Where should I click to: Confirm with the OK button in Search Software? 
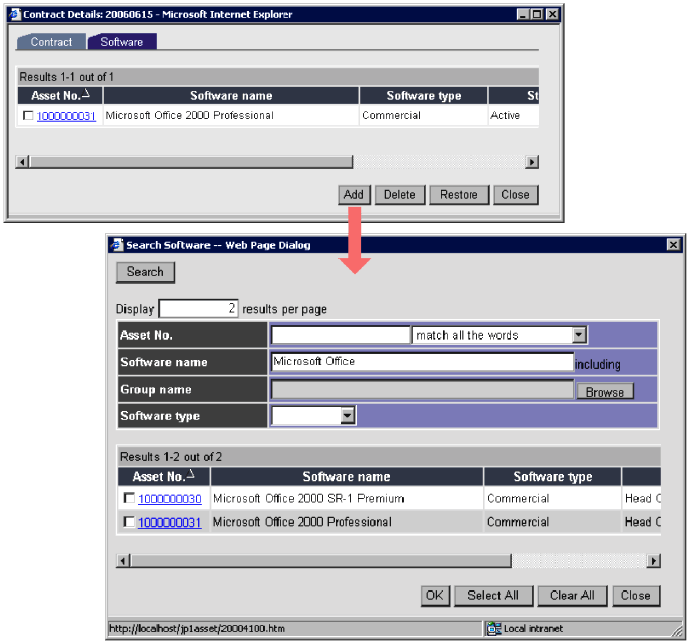tap(435, 596)
